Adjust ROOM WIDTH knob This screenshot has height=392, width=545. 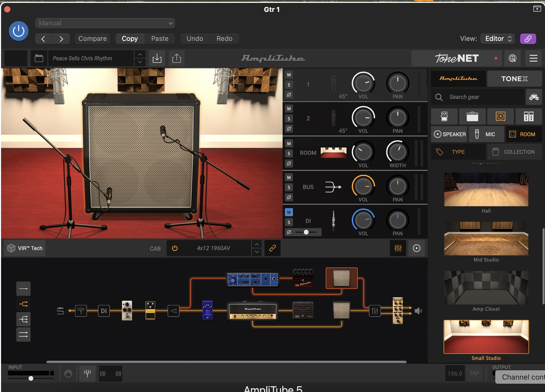[398, 152]
